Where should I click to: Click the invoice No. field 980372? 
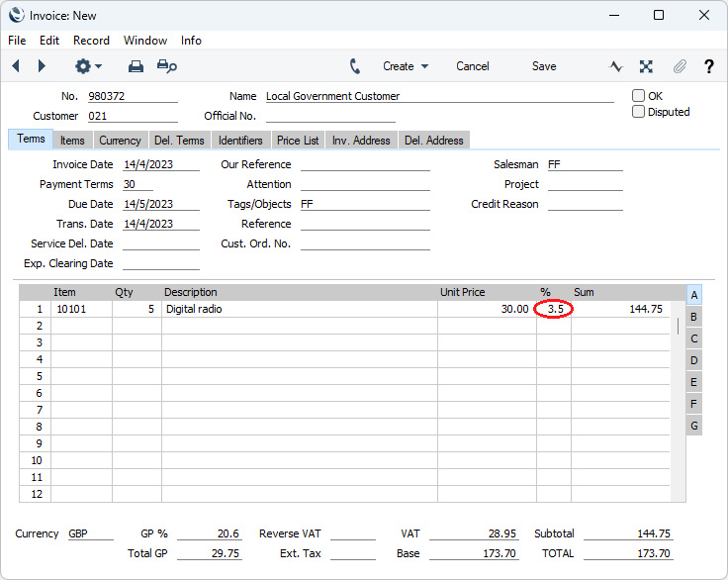point(133,96)
